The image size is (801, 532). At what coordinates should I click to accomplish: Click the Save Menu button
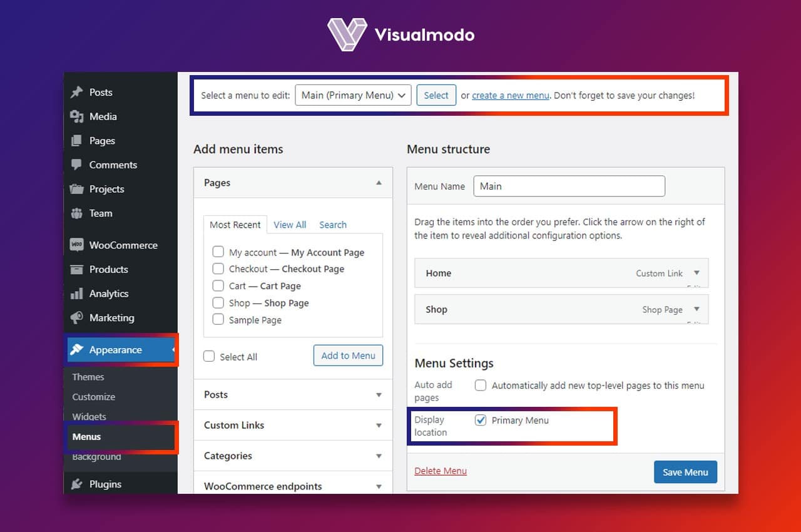685,472
